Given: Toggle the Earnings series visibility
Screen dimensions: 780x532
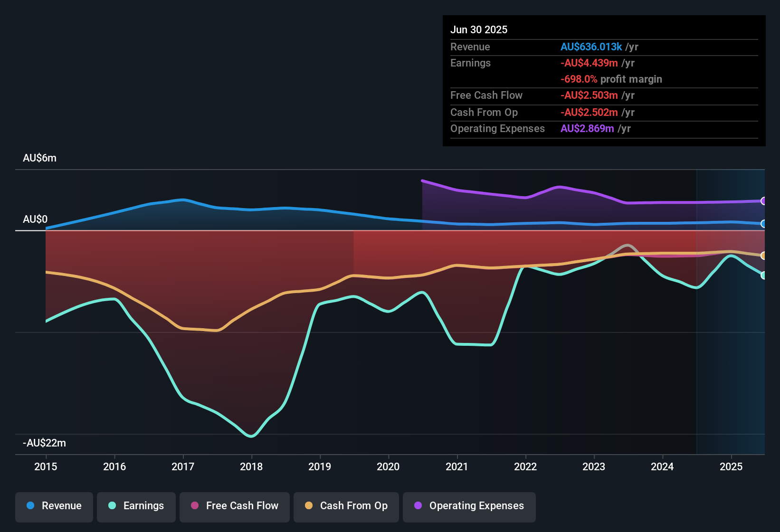Looking at the screenshot, I should tap(136, 506).
